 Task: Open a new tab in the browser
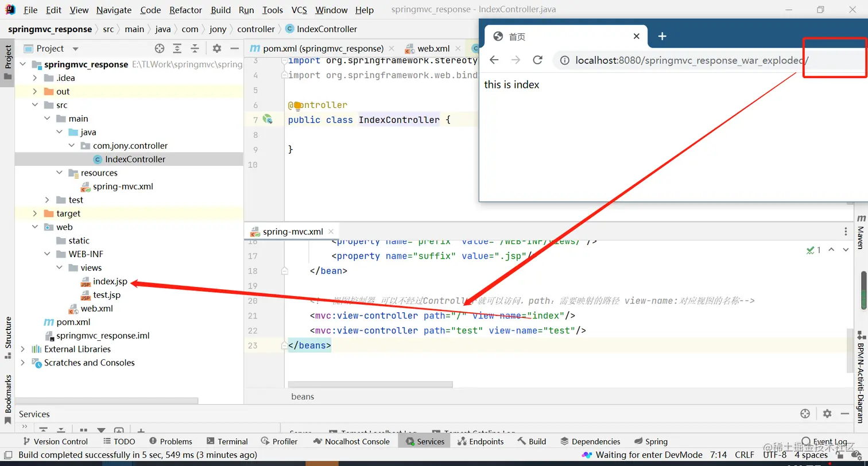pos(662,36)
